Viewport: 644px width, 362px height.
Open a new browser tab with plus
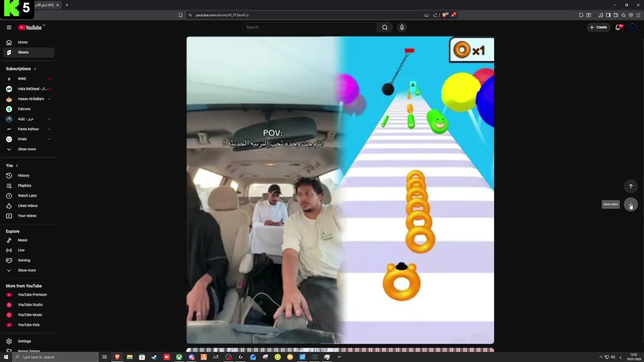click(x=66, y=5)
